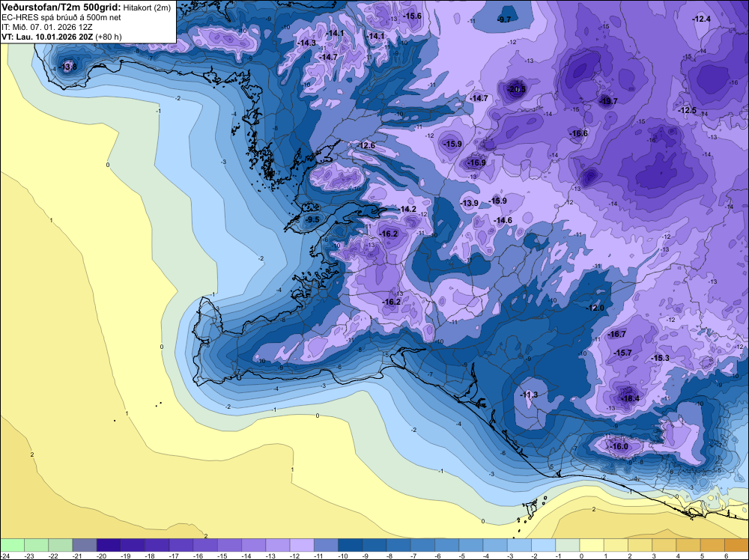
Task: Click the -9.7 temperature label
Action: (x=504, y=19)
